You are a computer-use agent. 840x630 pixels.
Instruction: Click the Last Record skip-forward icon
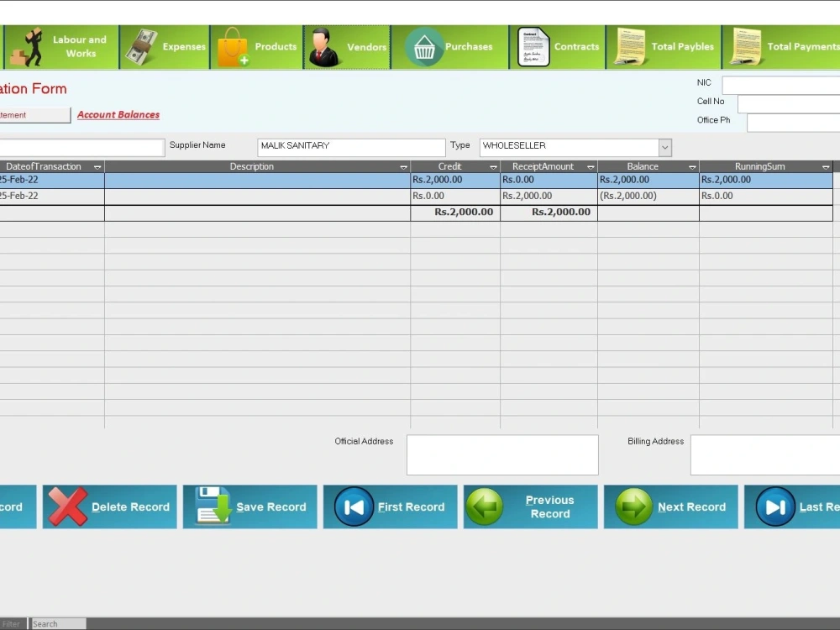(775, 507)
